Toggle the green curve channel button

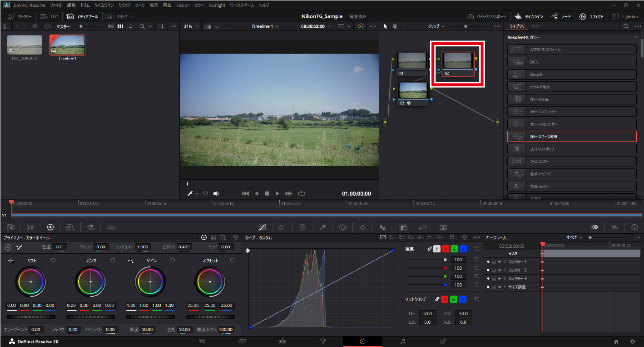454,249
